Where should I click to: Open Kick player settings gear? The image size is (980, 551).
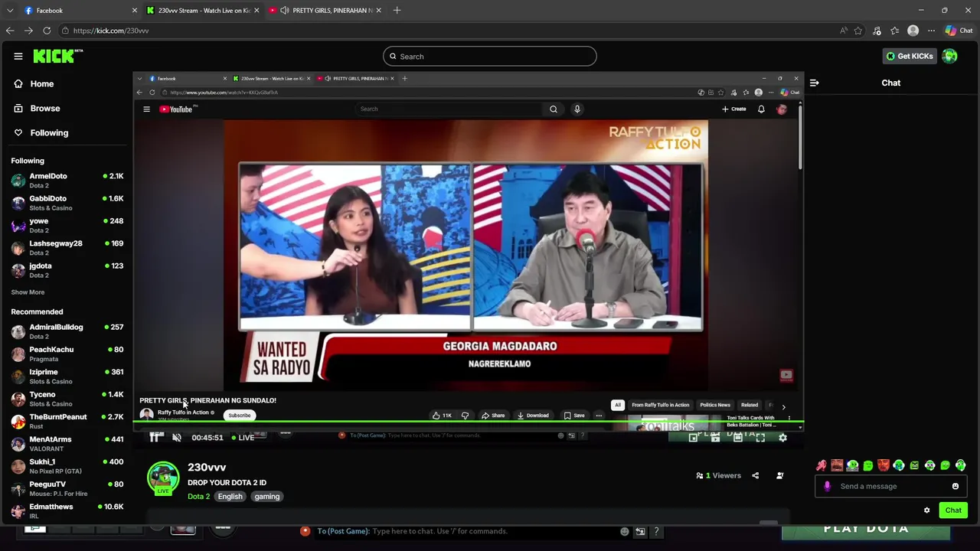point(782,437)
